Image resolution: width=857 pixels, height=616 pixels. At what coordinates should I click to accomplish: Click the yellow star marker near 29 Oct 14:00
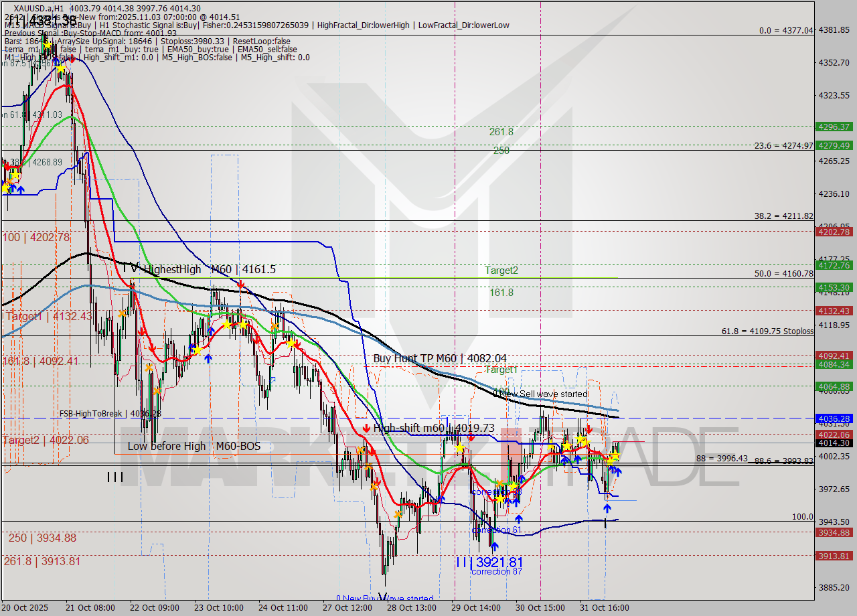459,447
